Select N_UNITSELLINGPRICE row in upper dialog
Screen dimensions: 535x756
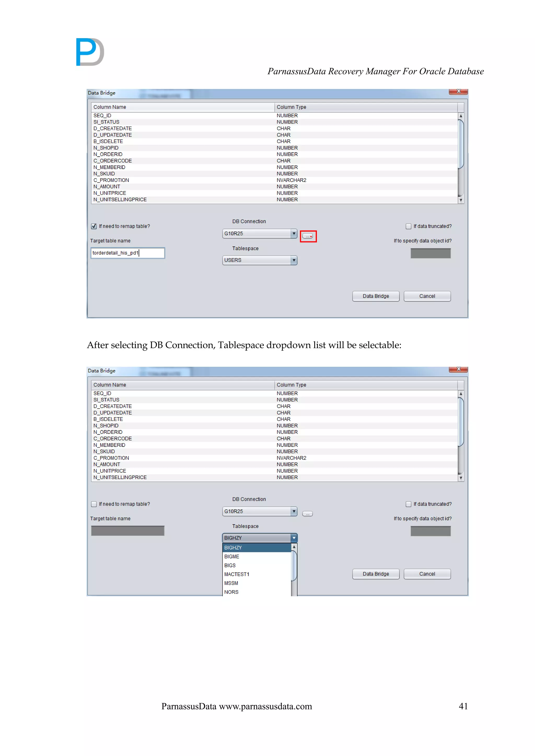pyautogui.click(x=274, y=199)
